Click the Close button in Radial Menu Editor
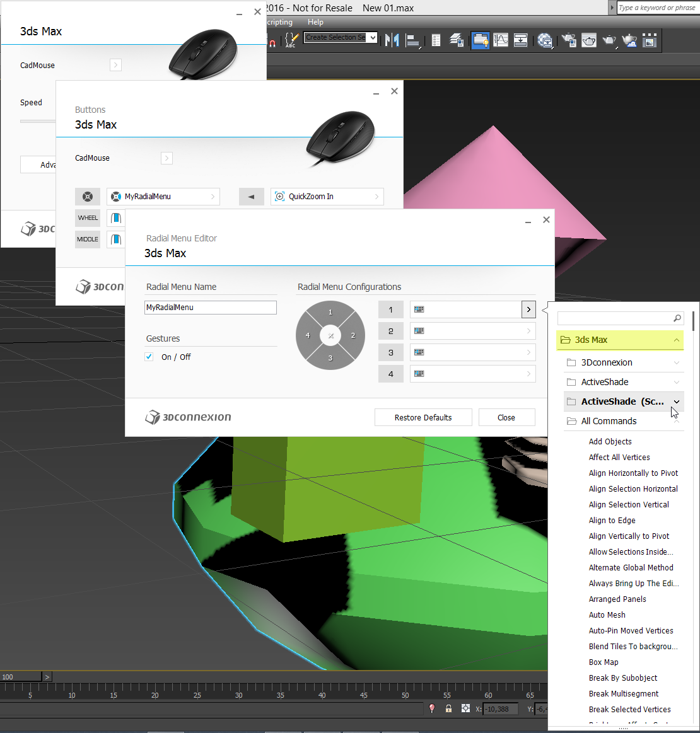The width and height of the screenshot is (700, 733). 506,417
